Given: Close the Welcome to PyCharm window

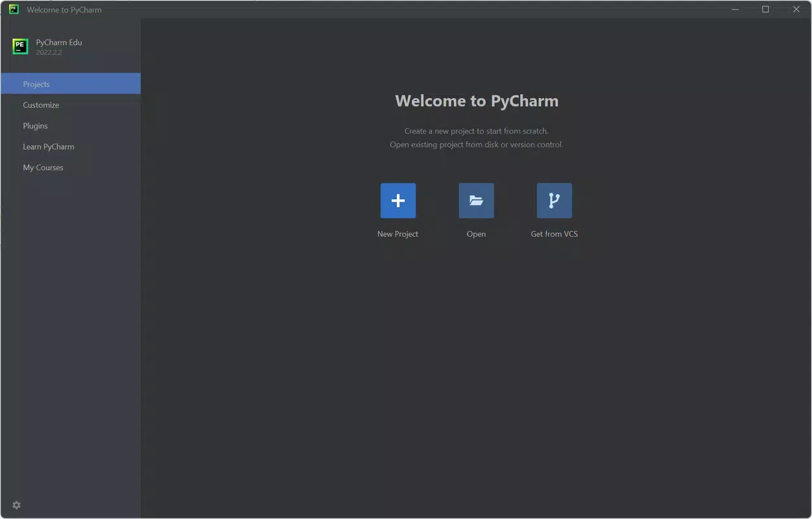Looking at the screenshot, I should tap(796, 9).
